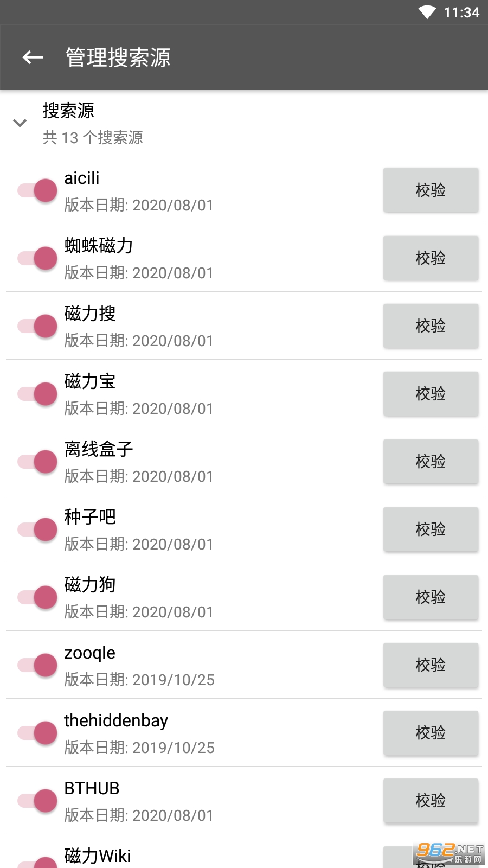
Task: Tap the back arrow icon
Action: [x=33, y=57]
